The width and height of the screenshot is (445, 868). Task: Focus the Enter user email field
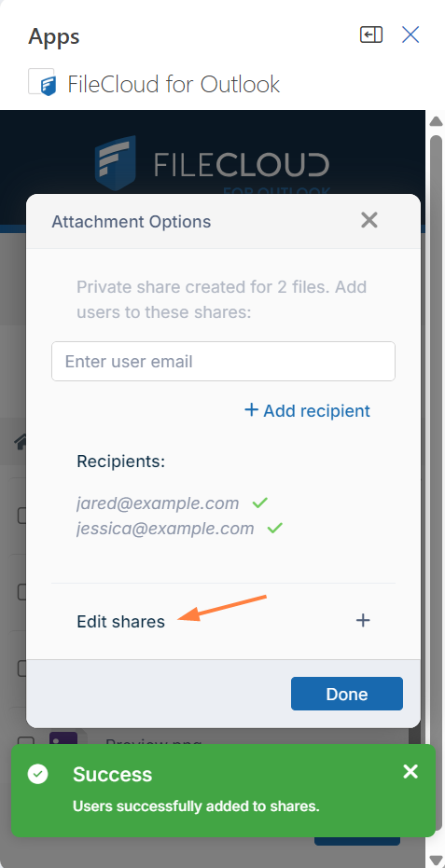pyautogui.click(x=223, y=362)
